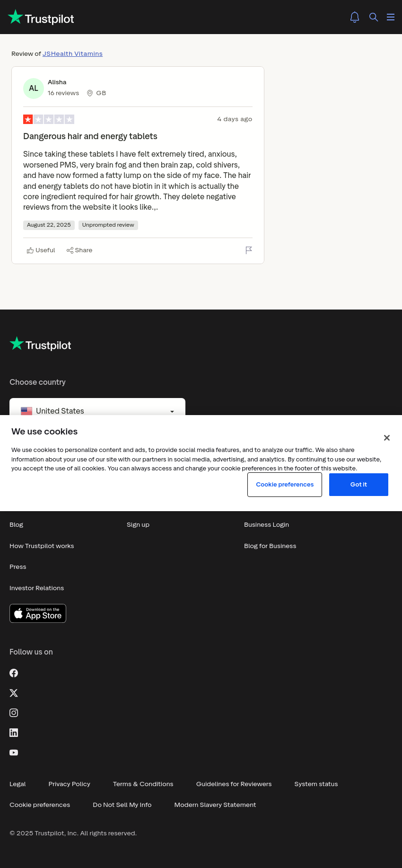402x868 pixels.
Task: Open Trustpilot X (Twitter) icon
Action: click(14, 693)
